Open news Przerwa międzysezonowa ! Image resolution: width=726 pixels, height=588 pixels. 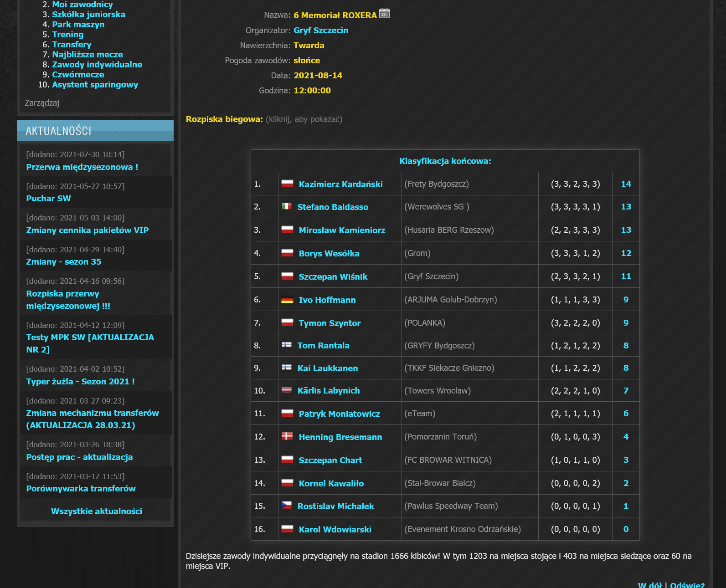pyautogui.click(x=82, y=167)
